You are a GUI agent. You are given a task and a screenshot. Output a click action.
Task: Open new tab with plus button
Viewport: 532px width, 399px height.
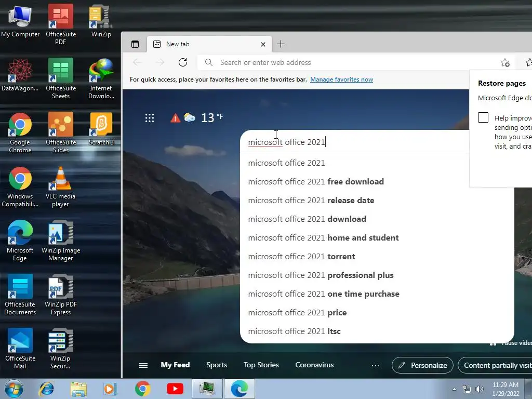(x=281, y=44)
